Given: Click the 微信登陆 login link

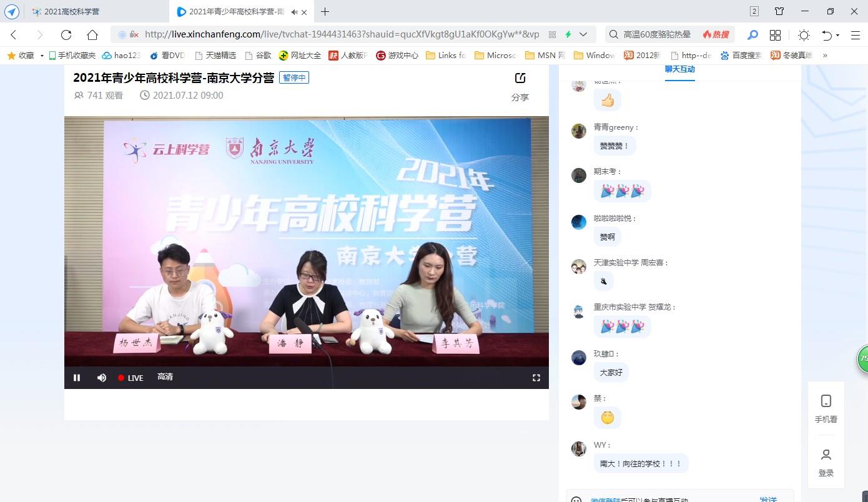Looking at the screenshot, I should (x=606, y=500).
